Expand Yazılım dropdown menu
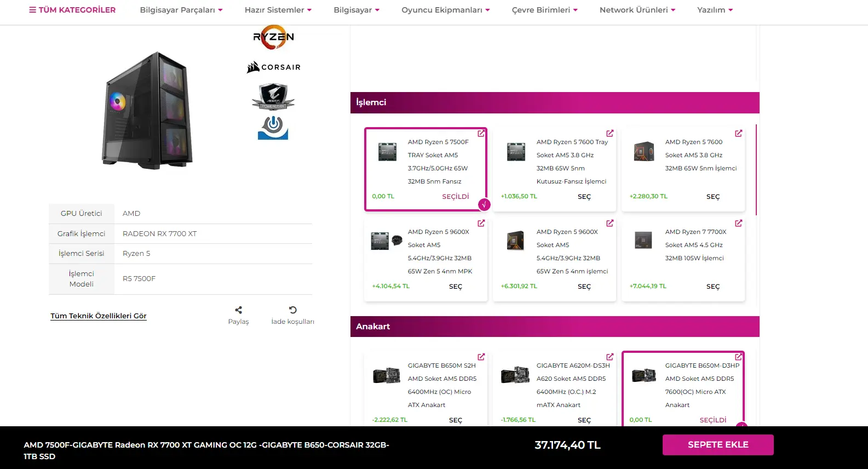868x469 pixels. (715, 10)
